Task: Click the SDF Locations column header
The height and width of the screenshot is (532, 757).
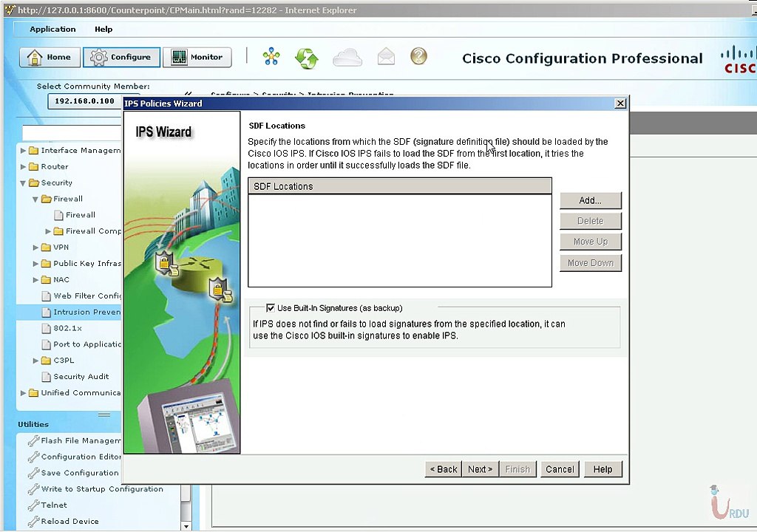Action: [400, 186]
